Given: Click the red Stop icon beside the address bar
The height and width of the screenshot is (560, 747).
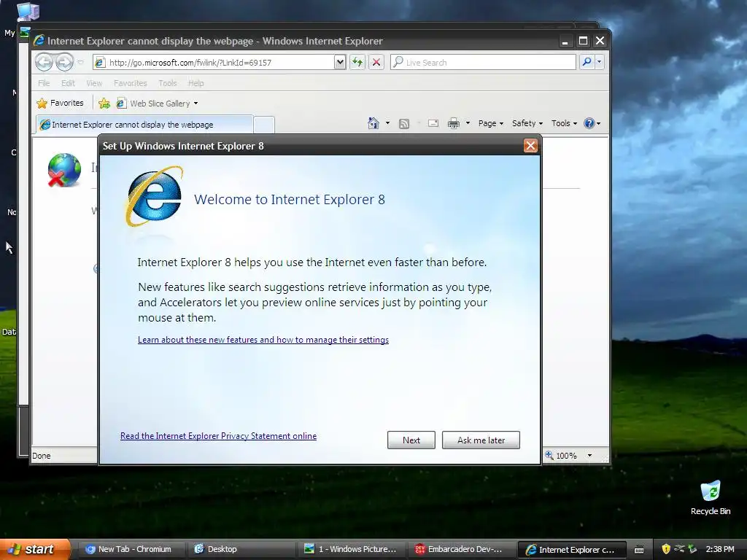Looking at the screenshot, I should (376, 62).
